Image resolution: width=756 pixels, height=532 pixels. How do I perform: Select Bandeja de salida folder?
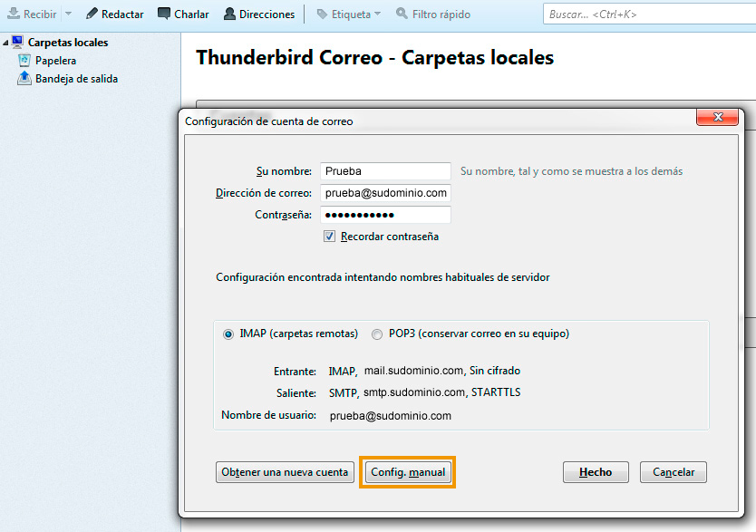(x=76, y=79)
